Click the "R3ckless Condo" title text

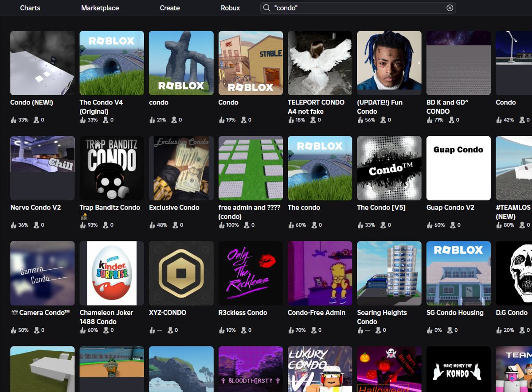pyautogui.click(x=243, y=313)
